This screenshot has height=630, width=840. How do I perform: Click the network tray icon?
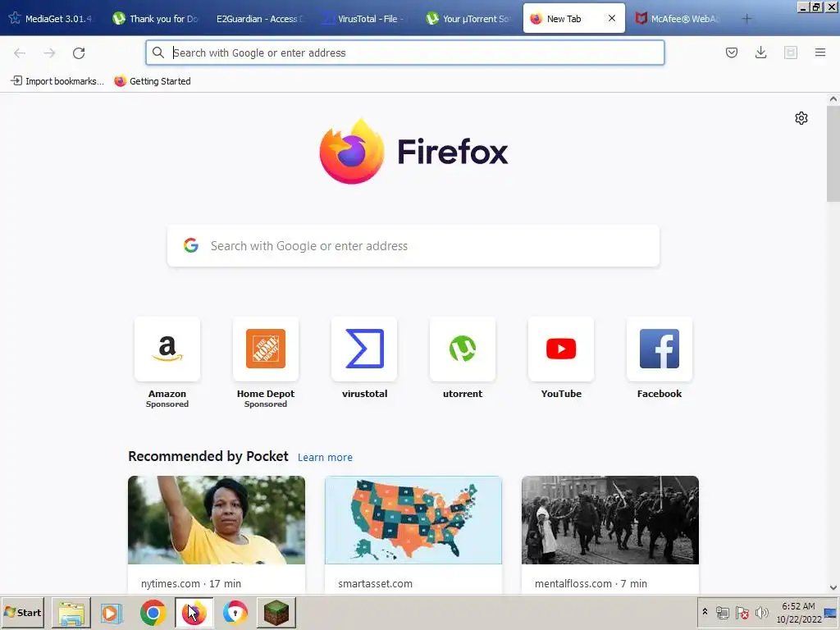723,612
